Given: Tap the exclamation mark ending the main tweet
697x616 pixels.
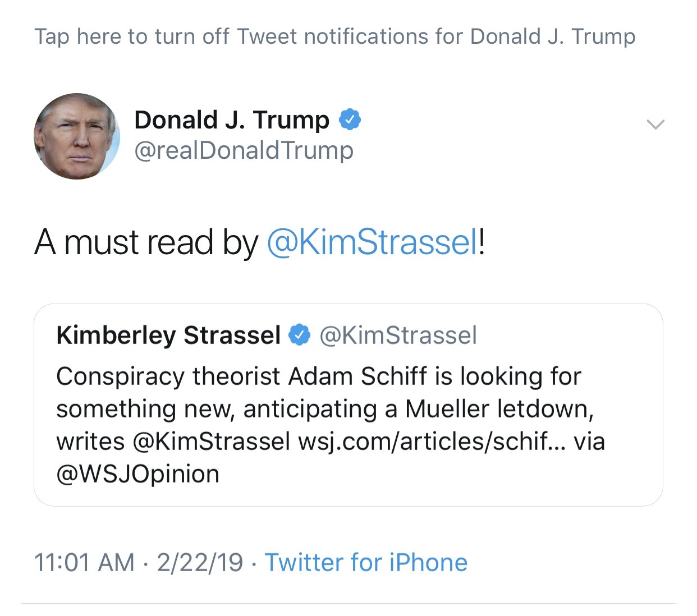Looking at the screenshot, I should [x=482, y=242].
